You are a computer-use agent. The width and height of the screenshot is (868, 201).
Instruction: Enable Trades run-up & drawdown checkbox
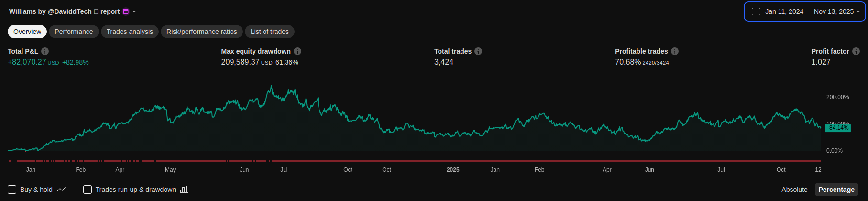[x=88, y=190]
